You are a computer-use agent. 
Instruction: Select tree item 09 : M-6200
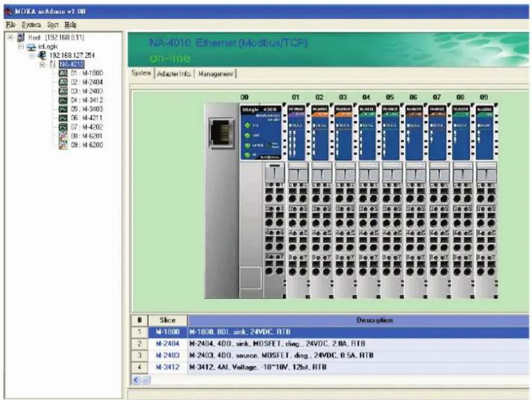point(87,145)
